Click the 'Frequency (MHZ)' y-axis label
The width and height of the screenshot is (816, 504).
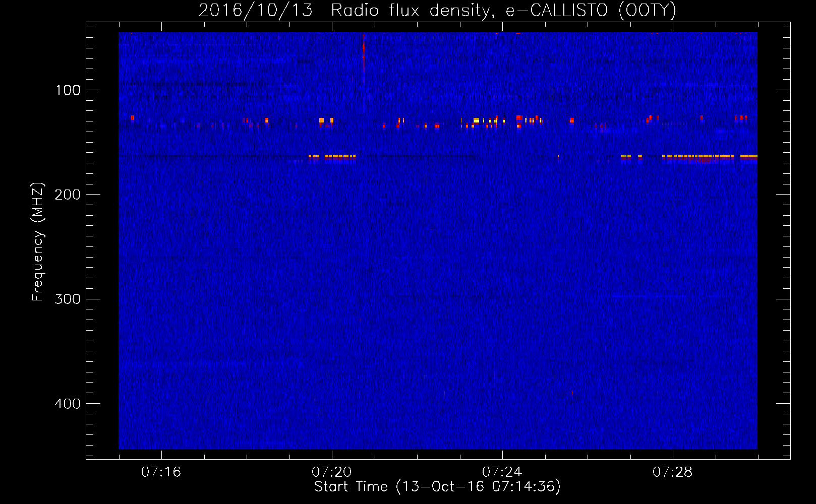[38, 242]
